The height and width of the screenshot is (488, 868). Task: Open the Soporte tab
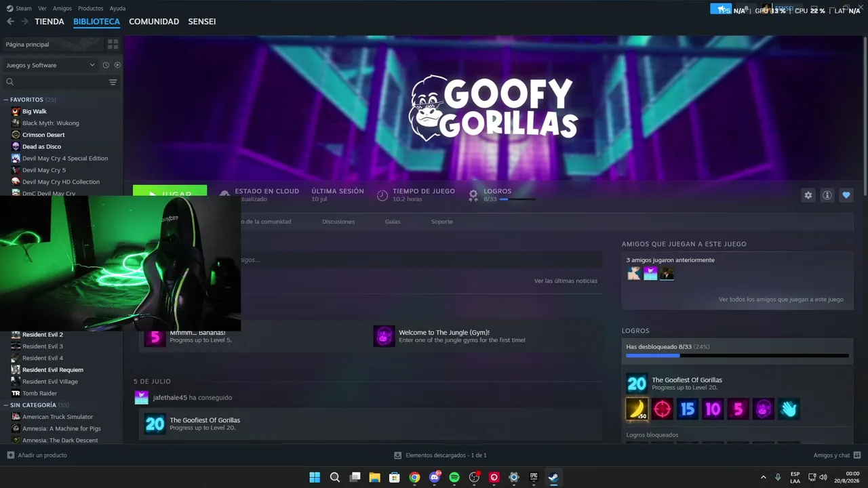[x=442, y=222]
